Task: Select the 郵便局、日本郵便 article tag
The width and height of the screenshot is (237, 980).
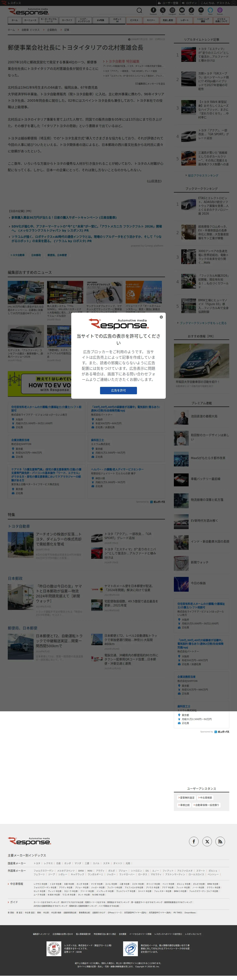Action: coord(57,255)
